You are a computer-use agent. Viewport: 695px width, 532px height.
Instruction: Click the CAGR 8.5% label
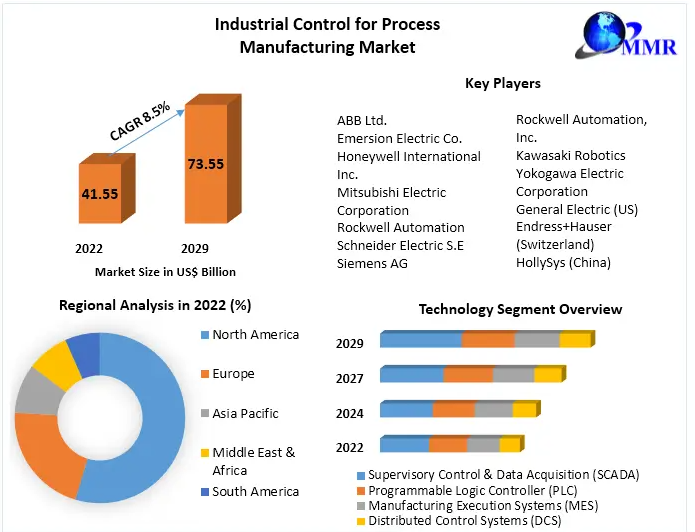coord(140,121)
